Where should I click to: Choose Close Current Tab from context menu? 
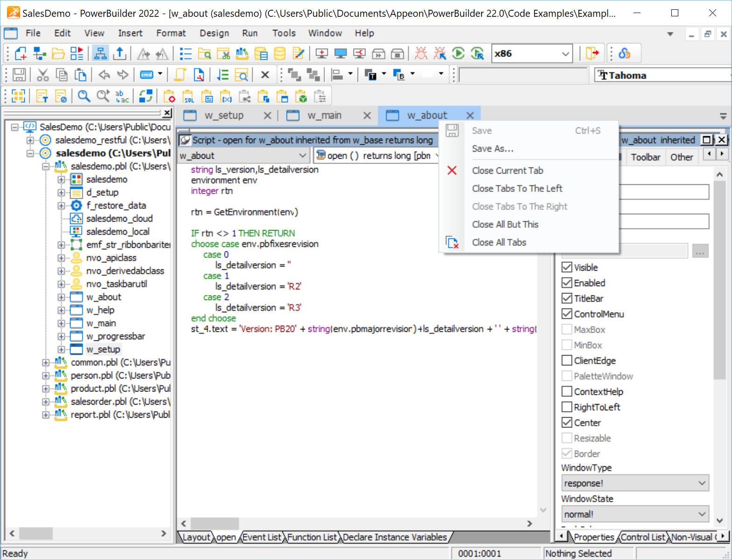coord(529,170)
